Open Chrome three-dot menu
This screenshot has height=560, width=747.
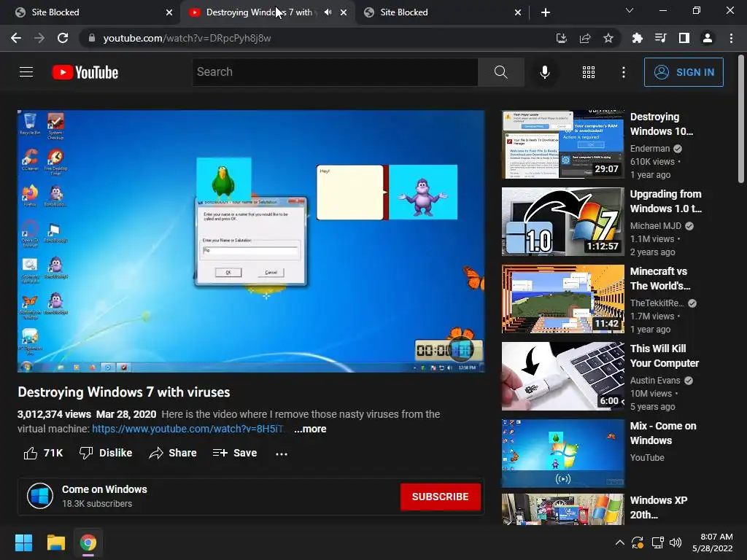tap(731, 38)
